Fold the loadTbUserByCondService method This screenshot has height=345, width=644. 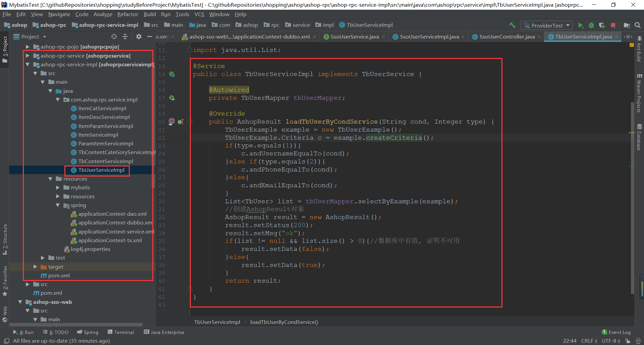(190, 122)
